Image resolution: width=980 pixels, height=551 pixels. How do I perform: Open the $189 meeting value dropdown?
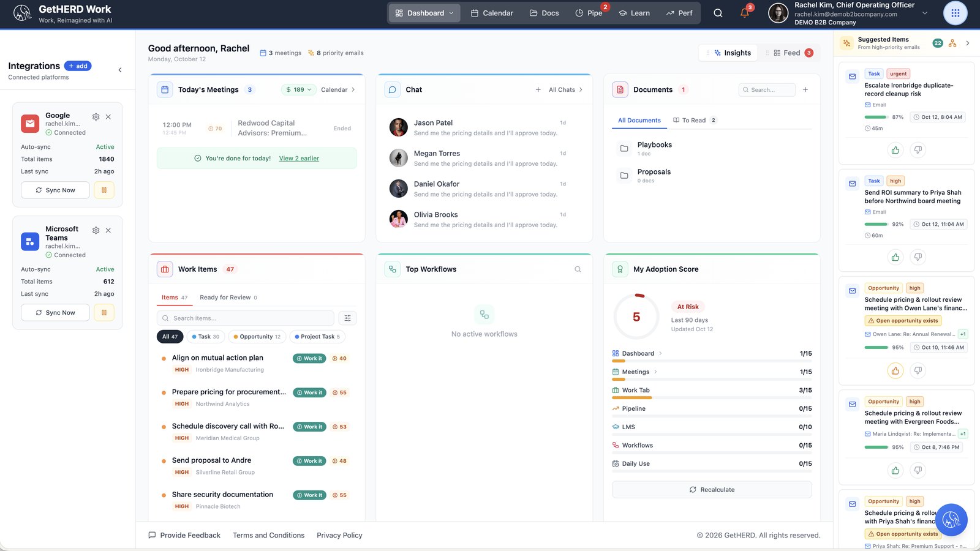[x=299, y=89]
